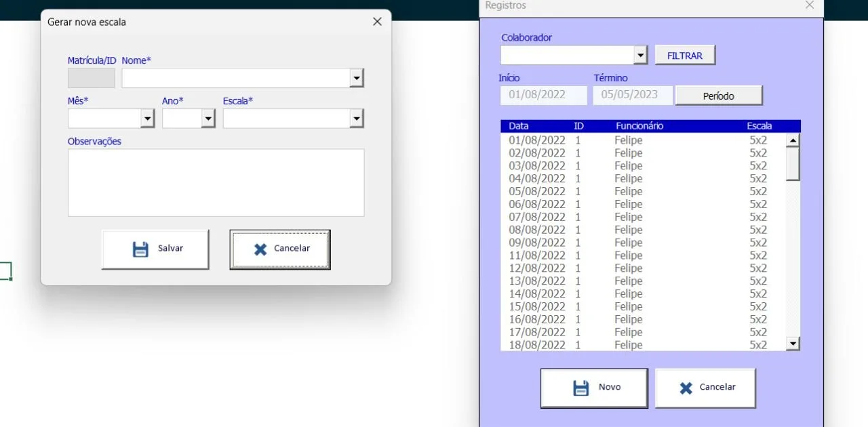Viewport: 868px width, 427px height.
Task: Expand the Mês dropdown
Action: tap(148, 119)
